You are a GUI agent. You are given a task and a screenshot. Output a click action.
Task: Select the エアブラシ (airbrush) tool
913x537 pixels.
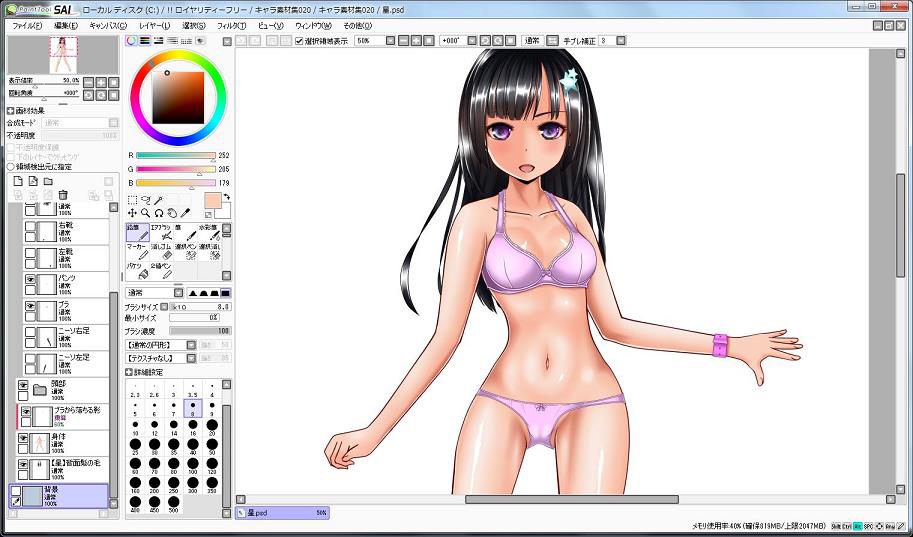160,233
